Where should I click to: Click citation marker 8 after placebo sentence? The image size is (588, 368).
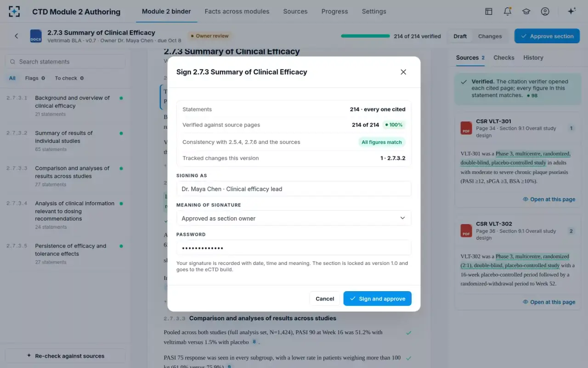coord(254,342)
